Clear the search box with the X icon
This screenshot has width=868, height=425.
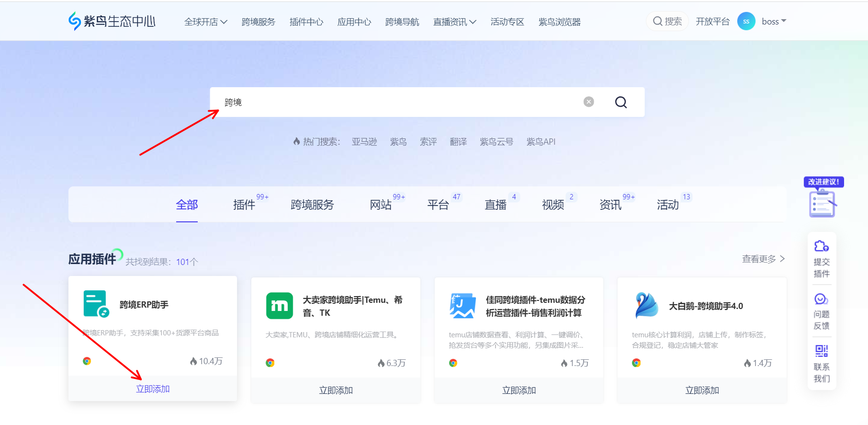pos(589,102)
